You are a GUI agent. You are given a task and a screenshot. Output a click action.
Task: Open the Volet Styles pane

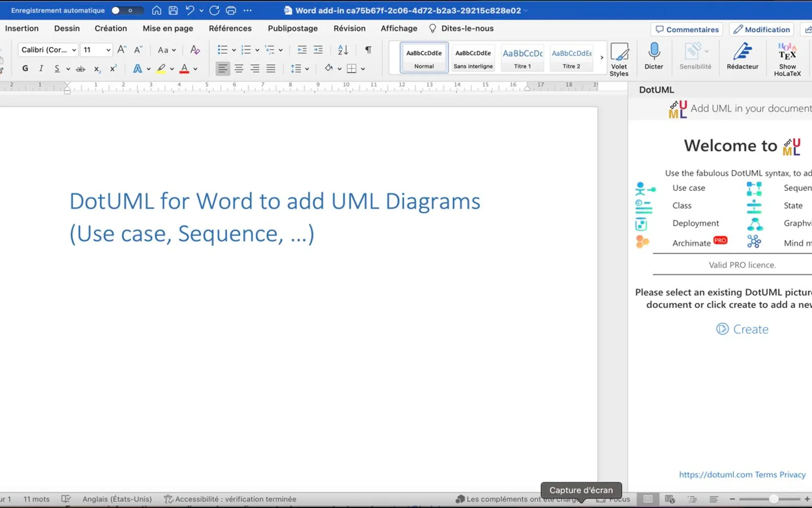click(619, 59)
